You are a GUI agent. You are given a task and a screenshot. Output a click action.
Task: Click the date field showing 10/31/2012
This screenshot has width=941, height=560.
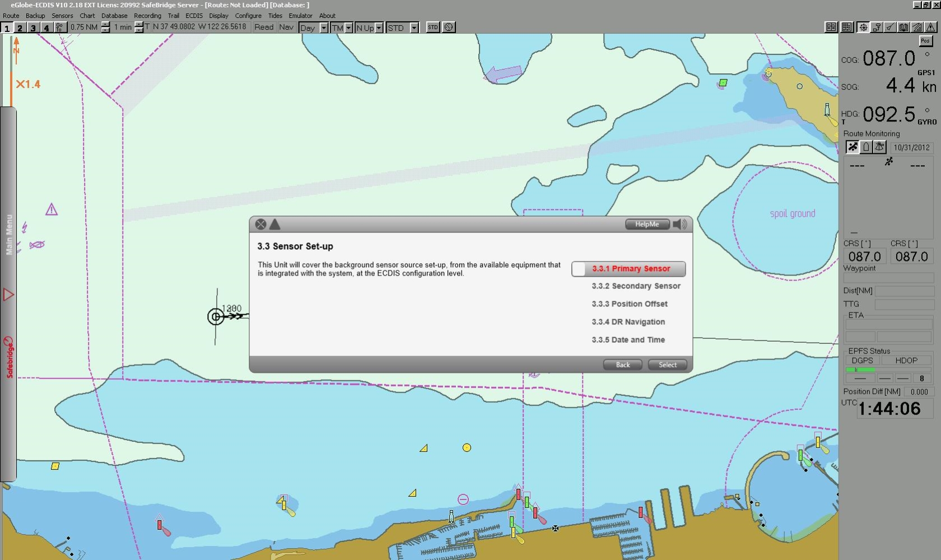tap(912, 147)
